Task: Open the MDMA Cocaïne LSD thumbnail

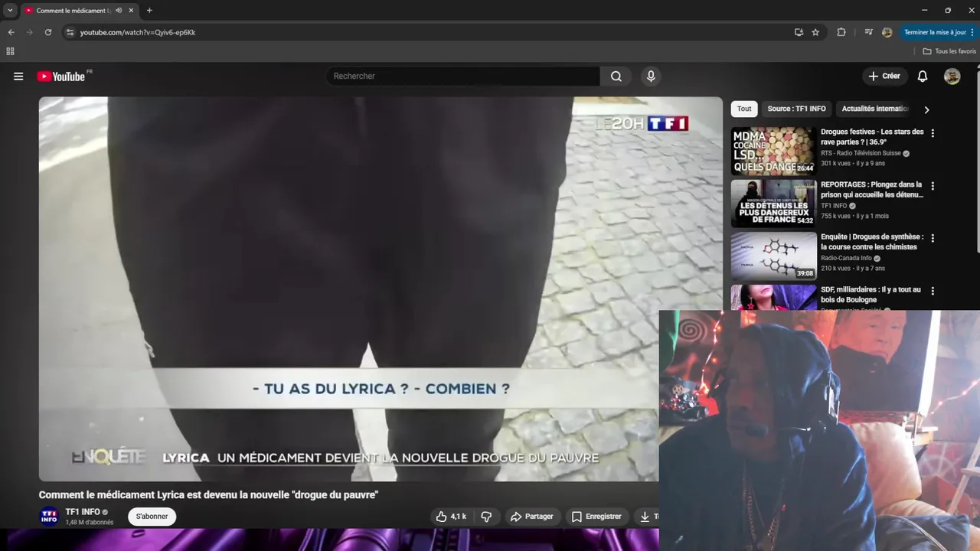Action: click(x=773, y=151)
